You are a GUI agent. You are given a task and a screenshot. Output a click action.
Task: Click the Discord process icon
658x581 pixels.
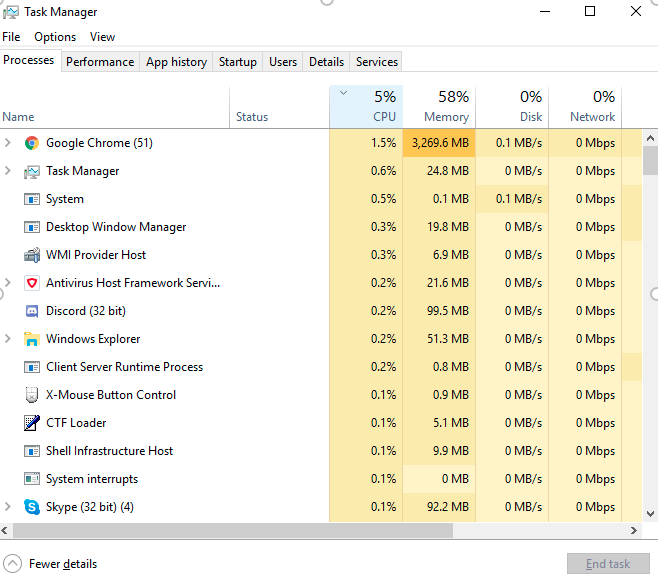(32, 311)
